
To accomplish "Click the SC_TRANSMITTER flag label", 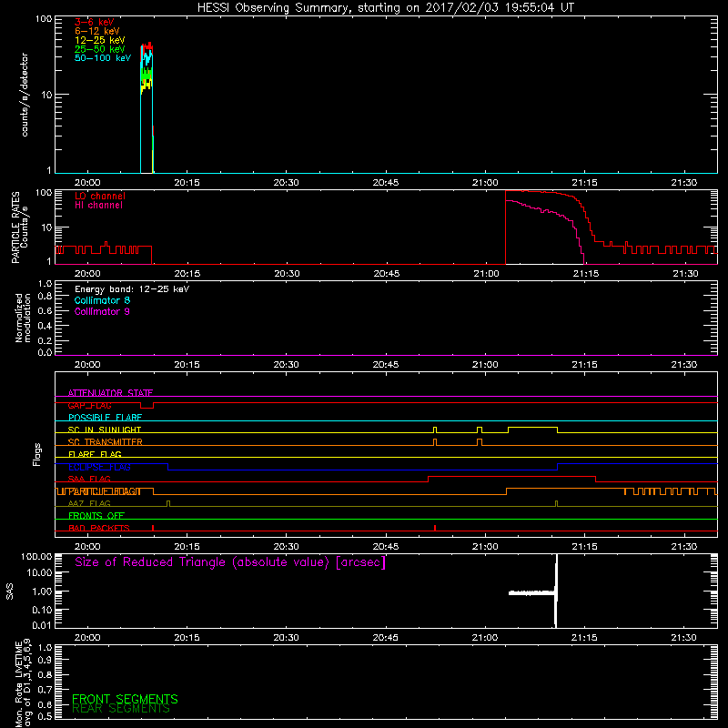I will (x=105, y=442).
